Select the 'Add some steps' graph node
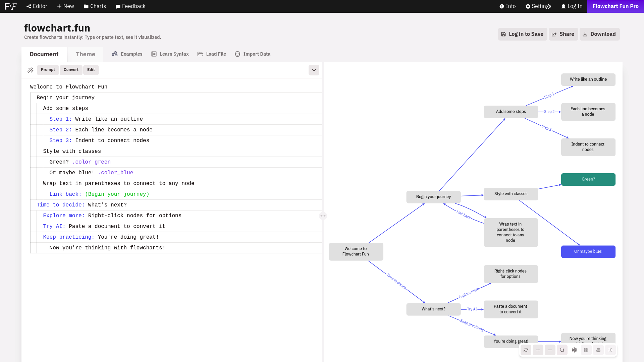The height and width of the screenshot is (362, 644). pos(511,112)
